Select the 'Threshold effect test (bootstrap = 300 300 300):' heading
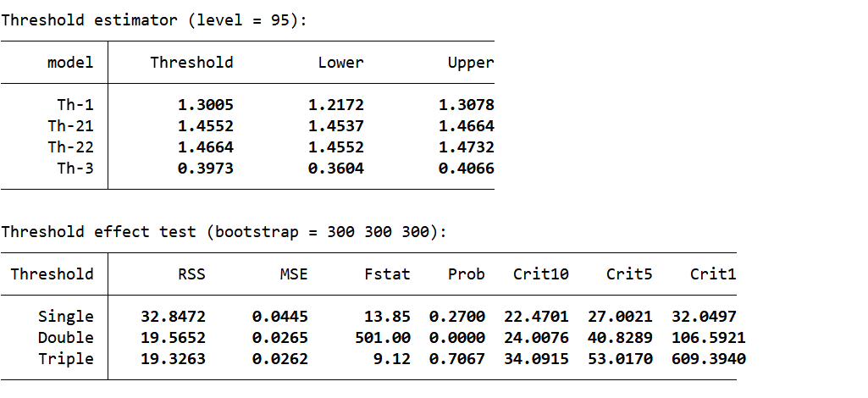868x398 pixels. [223, 232]
